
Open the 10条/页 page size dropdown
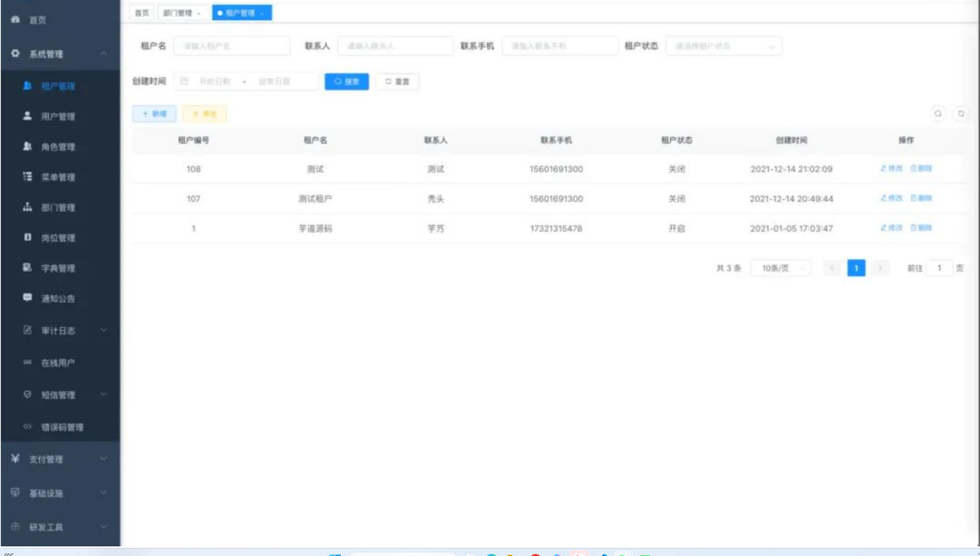tap(781, 268)
